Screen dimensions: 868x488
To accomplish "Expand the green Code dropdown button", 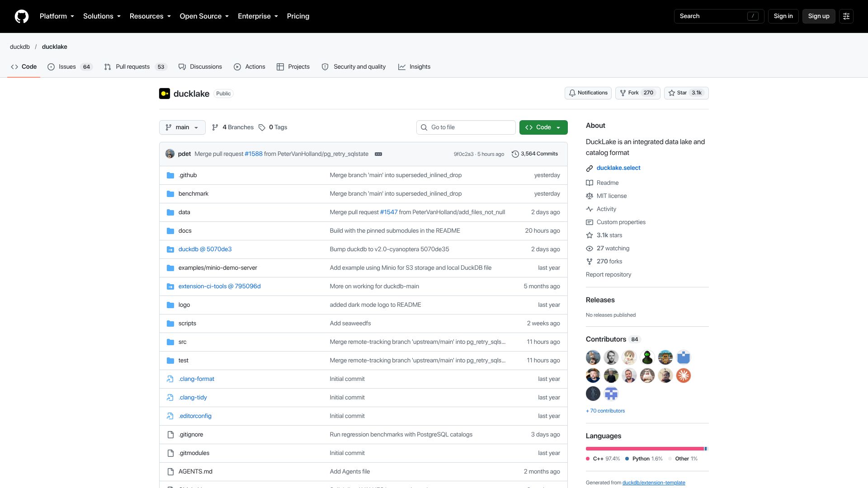I will 543,127.
